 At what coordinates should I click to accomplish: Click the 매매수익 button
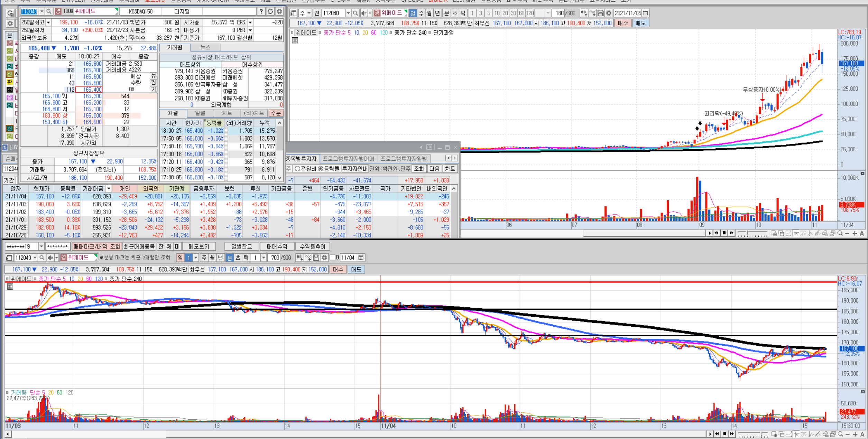[277, 246]
